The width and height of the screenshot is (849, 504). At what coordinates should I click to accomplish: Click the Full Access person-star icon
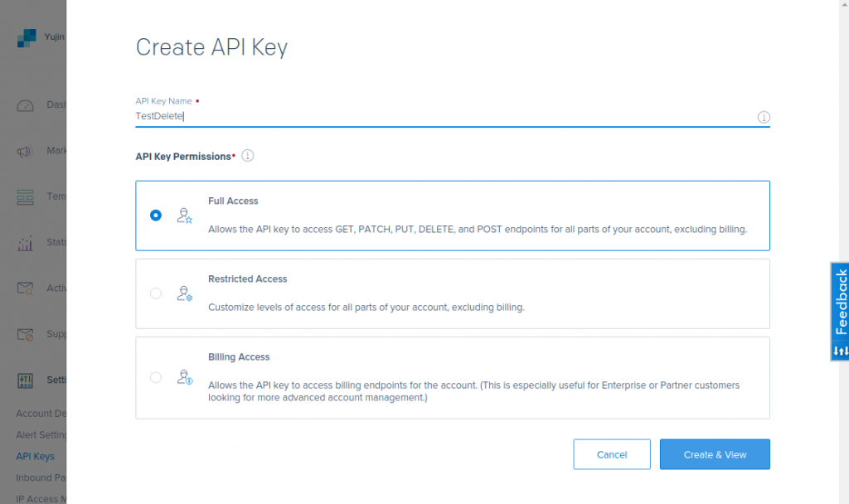(x=184, y=215)
